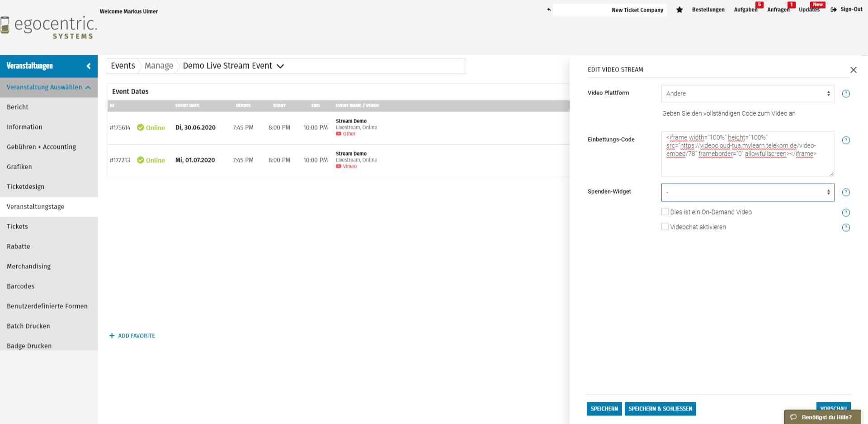The height and width of the screenshot is (424, 868).
Task: Collapse the Veranstaltung Auswählen section
Action: (x=88, y=87)
